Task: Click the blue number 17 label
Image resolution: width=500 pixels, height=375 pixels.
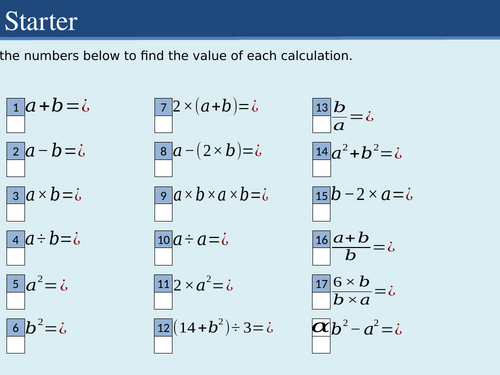Action: click(x=322, y=284)
